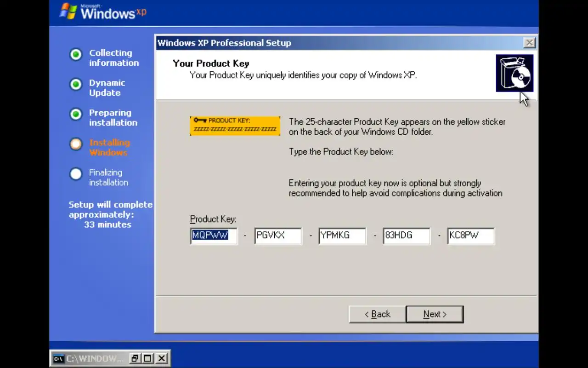Click the '33 minutes' remaining time text
588x368 pixels.
click(x=107, y=224)
